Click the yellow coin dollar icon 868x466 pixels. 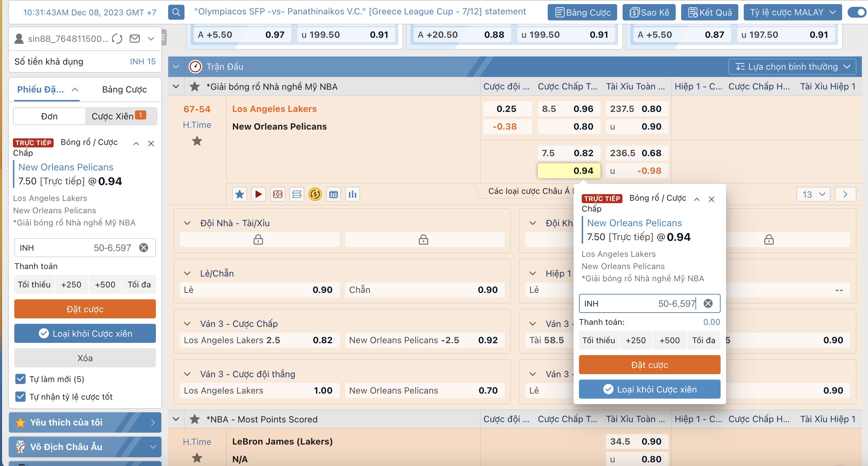(x=315, y=194)
